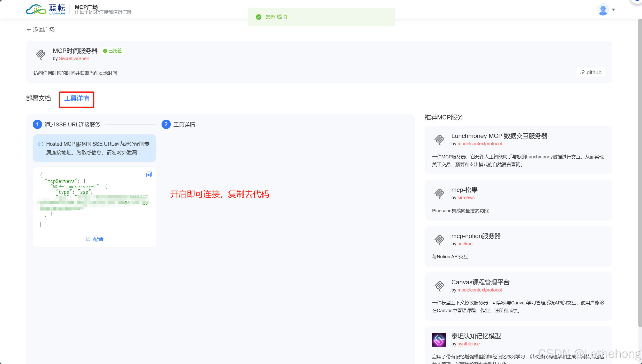Screen dimensions: 642x364
Task: Click the 复制成功 notification message
Action: (321, 17)
